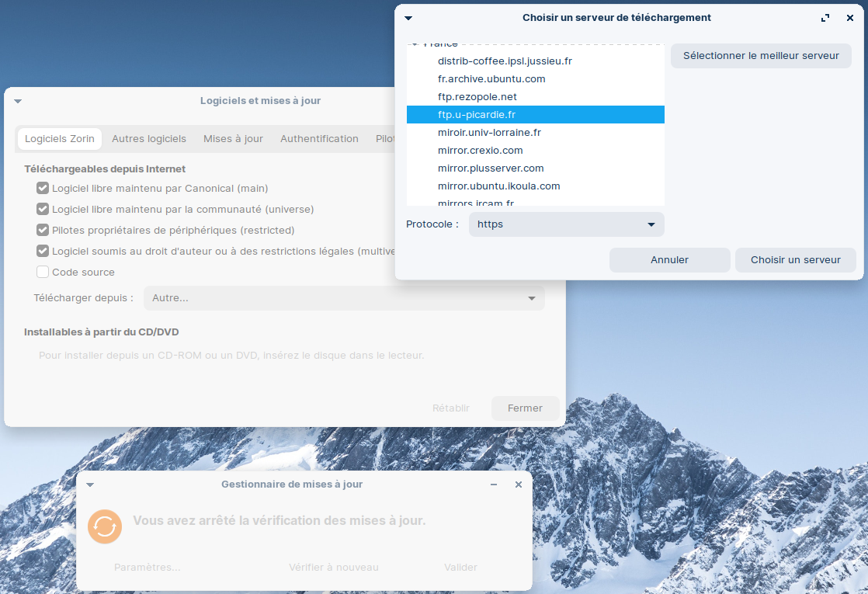Click the orange update refresh icon
The width and height of the screenshot is (868, 594).
(105, 526)
